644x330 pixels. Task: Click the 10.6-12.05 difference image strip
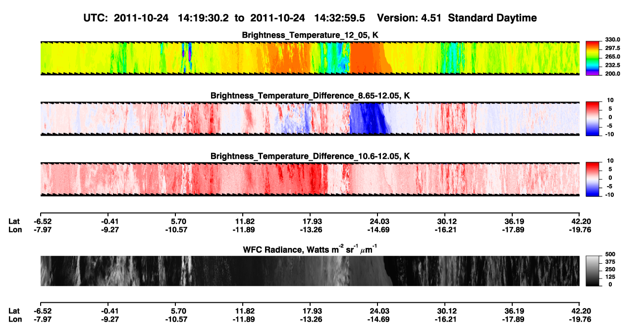click(x=310, y=179)
